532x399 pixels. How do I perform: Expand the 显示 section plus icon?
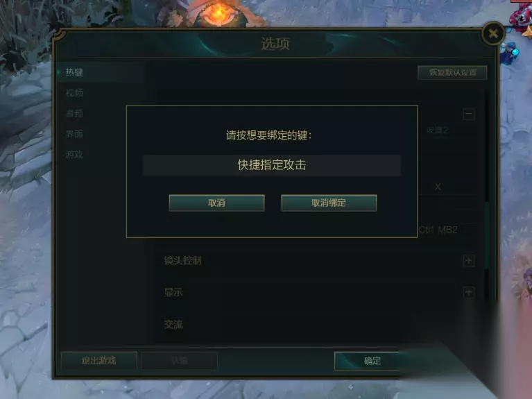(469, 292)
